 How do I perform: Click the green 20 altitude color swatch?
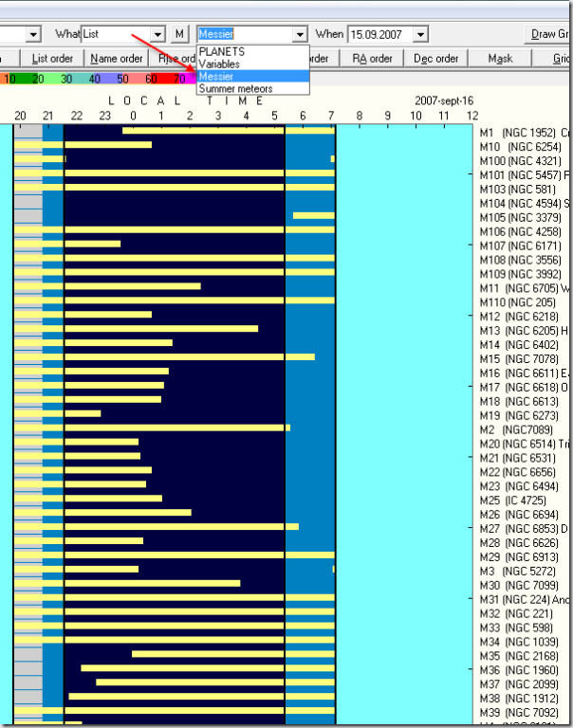pos(38,79)
